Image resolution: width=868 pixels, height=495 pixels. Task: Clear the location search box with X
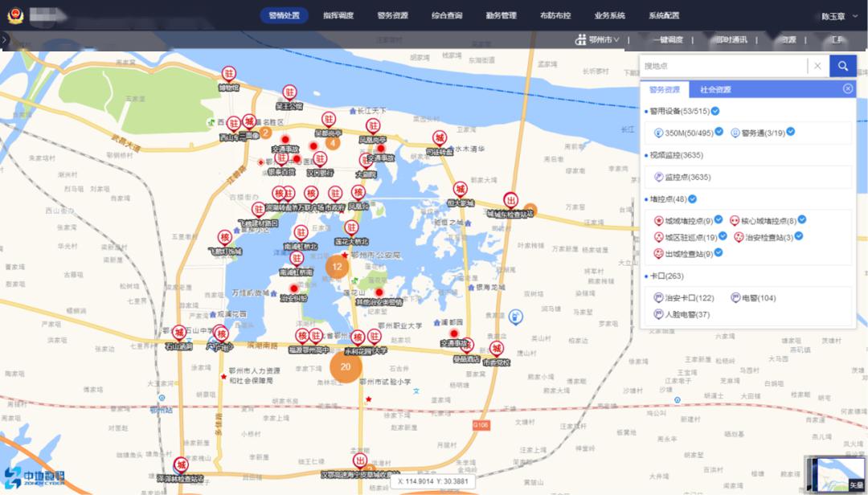[x=817, y=66]
